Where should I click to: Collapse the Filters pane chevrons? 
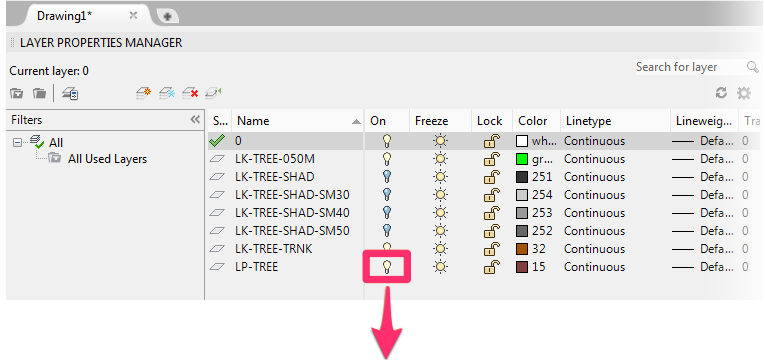click(195, 120)
